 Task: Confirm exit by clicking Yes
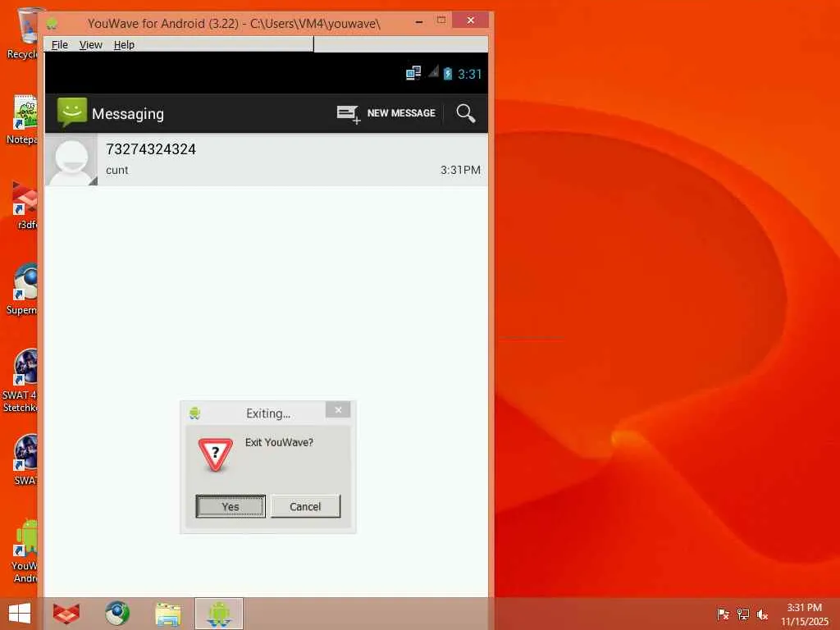tap(231, 506)
